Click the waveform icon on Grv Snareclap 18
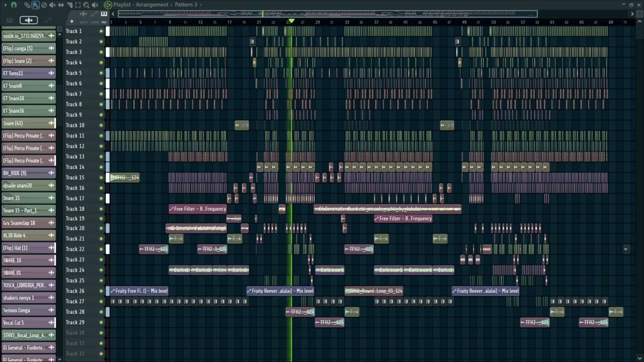Image resolution: width=644 pixels, height=362 pixels. [51, 223]
